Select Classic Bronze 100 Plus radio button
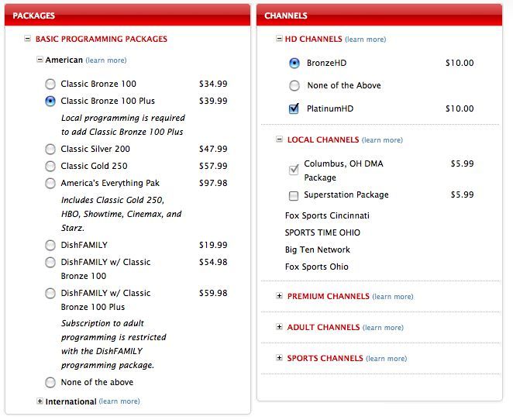The width and height of the screenshot is (513, 420). tap(50, 101)
